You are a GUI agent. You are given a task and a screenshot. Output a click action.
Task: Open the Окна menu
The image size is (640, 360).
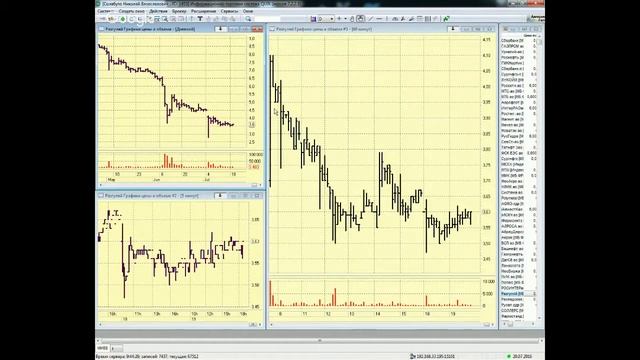click(x=248, y=11)
